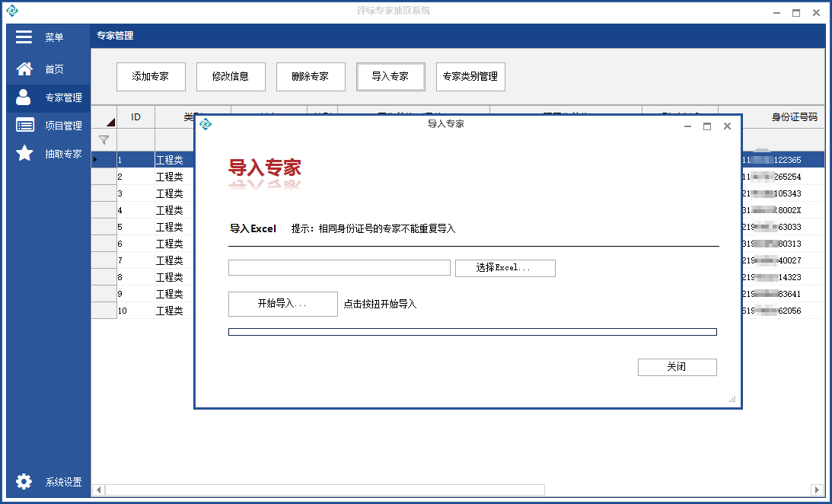Click the 导入专家 dialog logo icon

pyautogui.click(x=206, y=124)
